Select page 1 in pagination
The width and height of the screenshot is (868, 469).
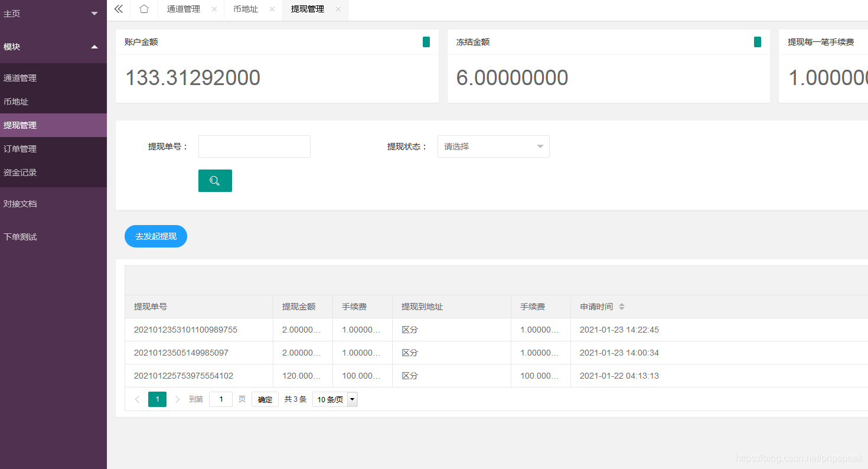pos(157,399)
